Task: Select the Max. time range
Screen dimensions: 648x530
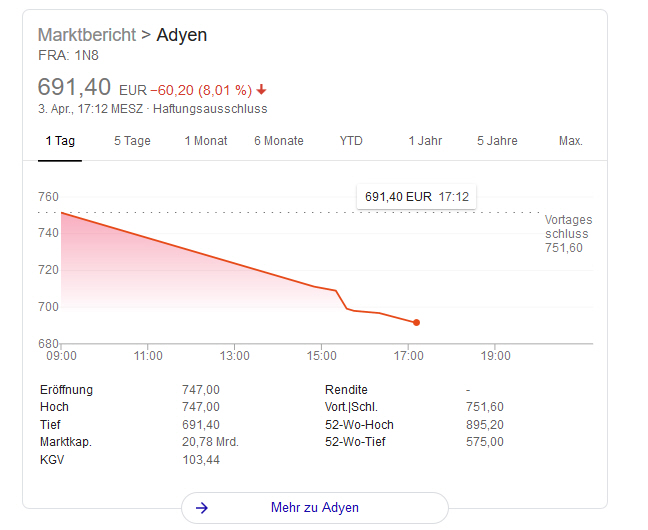Action: (570, 141)
